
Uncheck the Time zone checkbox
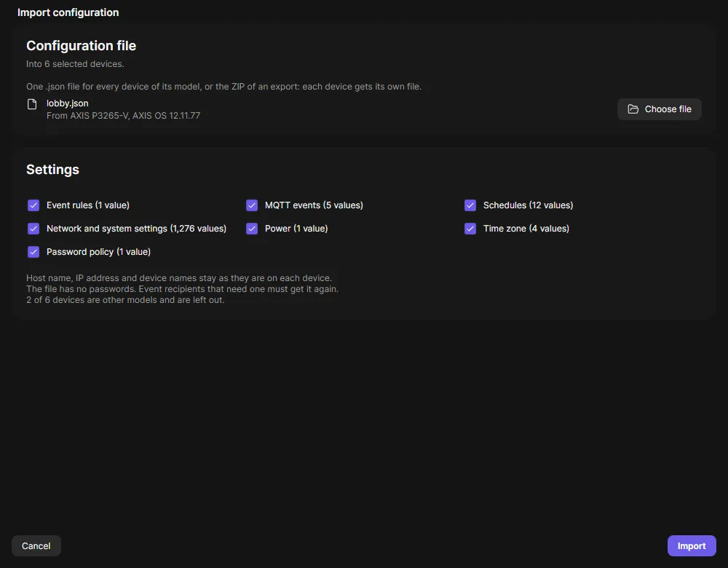click(x=470, y=229)
